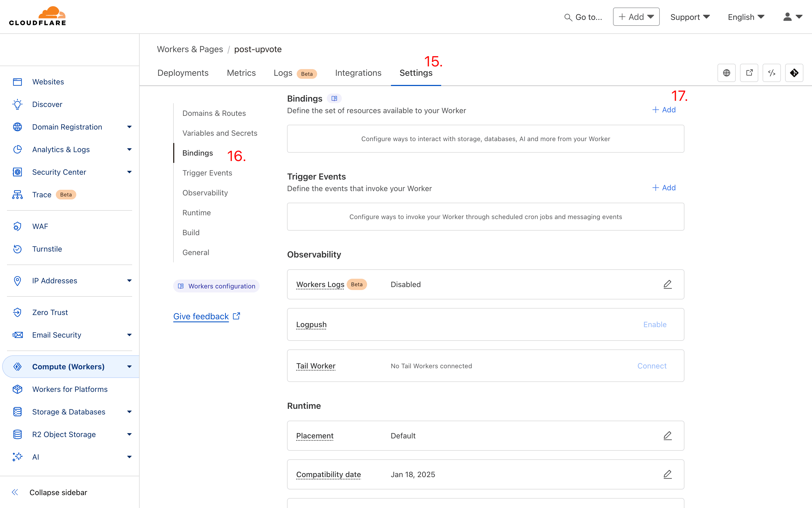This screenshot has width=812, height=508.
Task: Open the Websites sidebar icon
Action: click(x=17, y=82)
